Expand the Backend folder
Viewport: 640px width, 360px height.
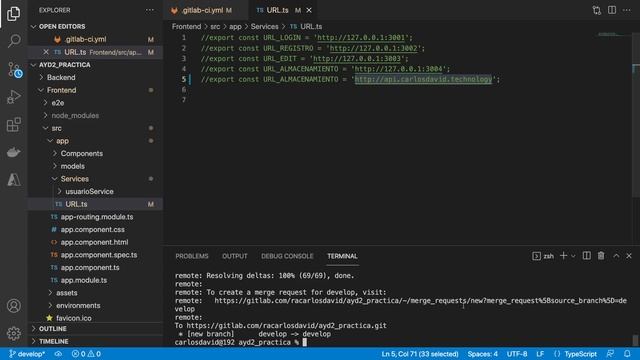61,78
